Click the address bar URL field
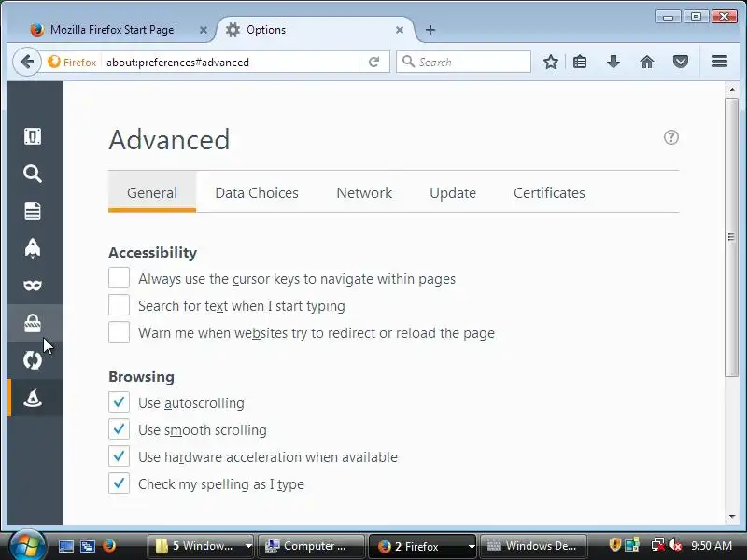The height and width of the screenshot is (560, 747). pyautogui.click(x=231, y=63)
